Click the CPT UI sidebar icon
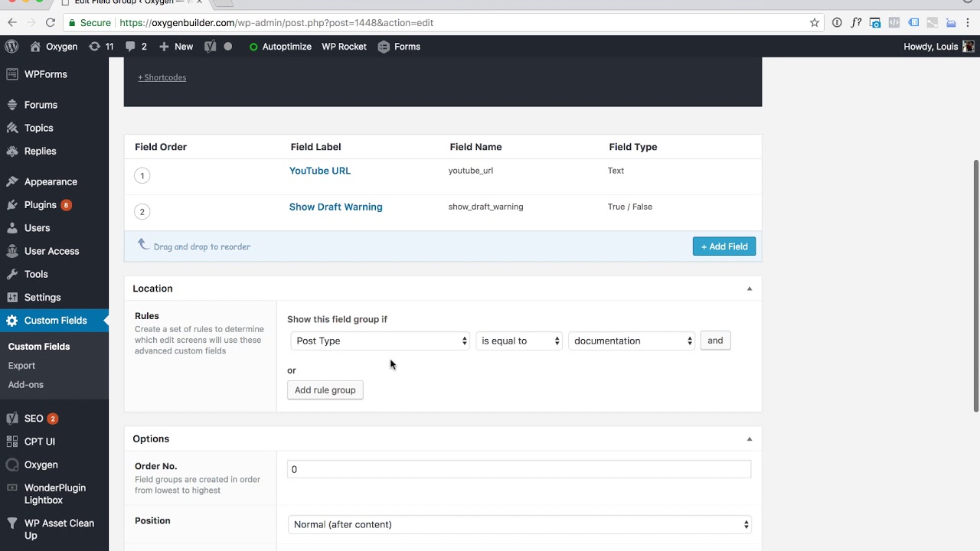The image size is (980, 551). (11, 442)
